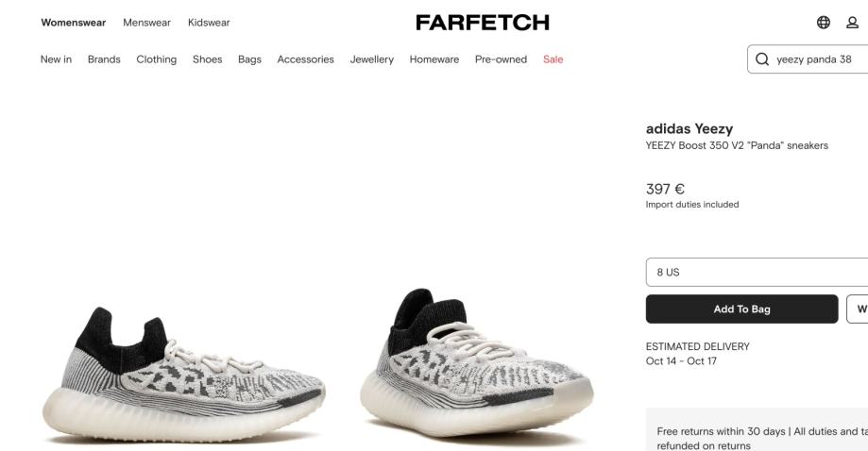The width and height of the screenshot is (868, 451).
Task: Open the 8 US size dropdown
Action: coord(757,272)
